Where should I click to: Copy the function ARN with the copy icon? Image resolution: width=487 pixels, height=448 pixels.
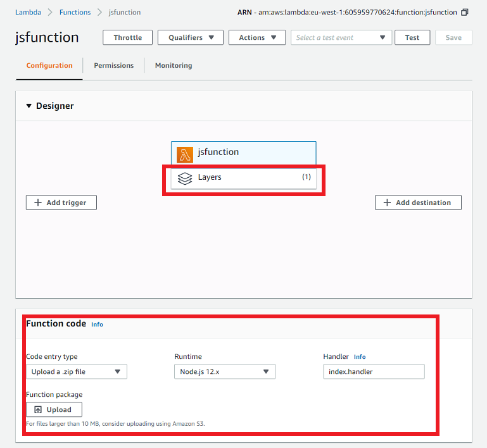tap(465, 13)
